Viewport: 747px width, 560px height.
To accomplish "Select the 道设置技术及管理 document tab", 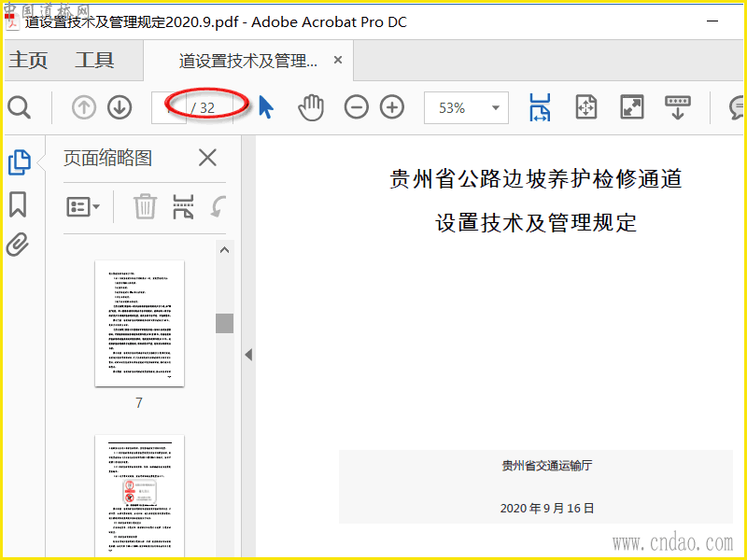I will tap(247, 61).
